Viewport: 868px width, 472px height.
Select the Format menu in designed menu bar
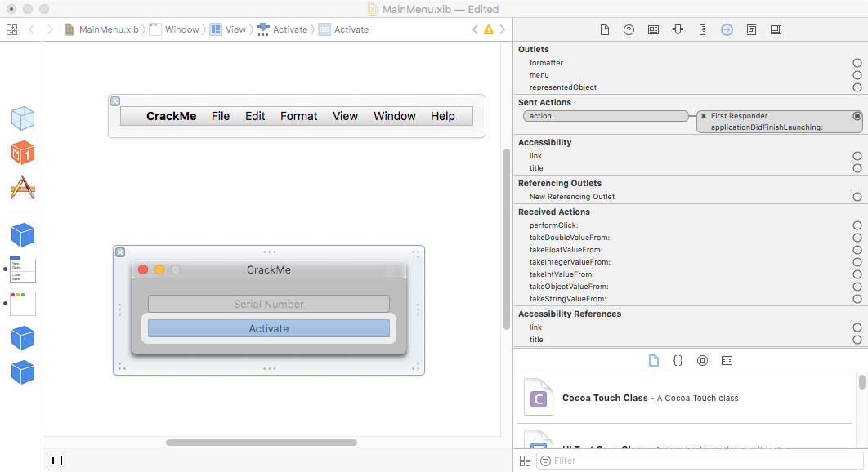point(298,116)
